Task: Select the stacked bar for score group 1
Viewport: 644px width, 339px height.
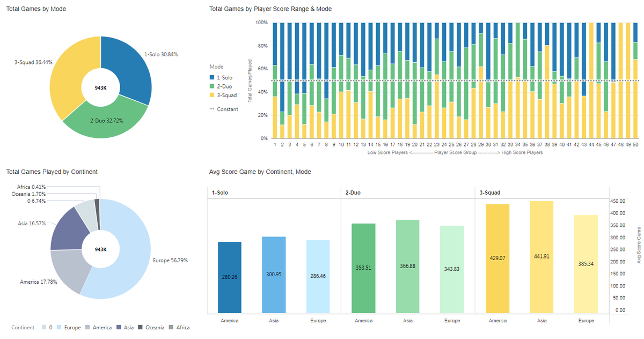Action: [x=275, y=80]
